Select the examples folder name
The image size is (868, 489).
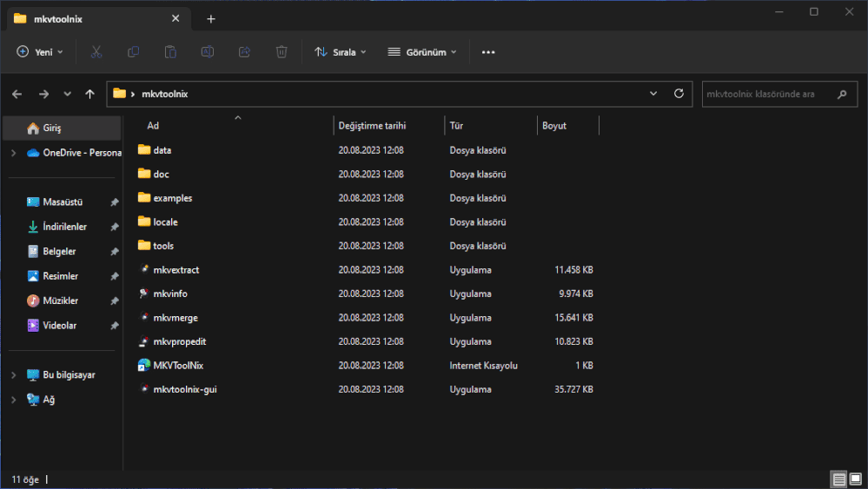click(173, 198)
